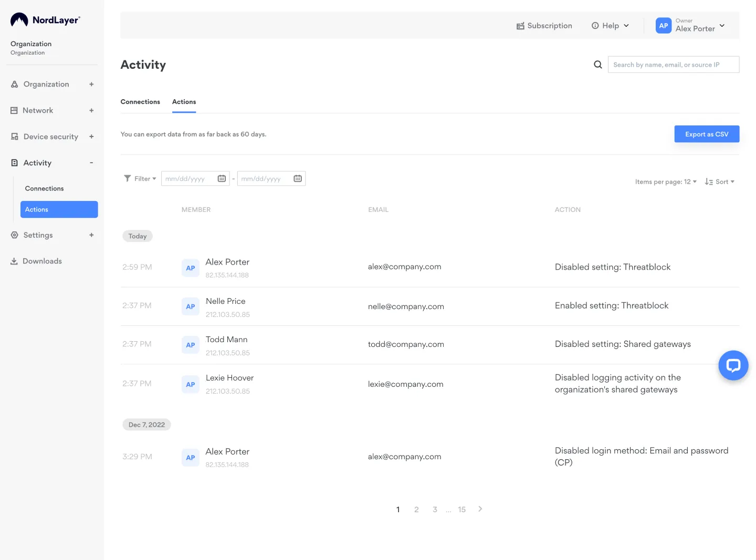Click the Dec 7, 2022 date badge
This screenshot has width=756, height=560.
[x=146, y=425]
